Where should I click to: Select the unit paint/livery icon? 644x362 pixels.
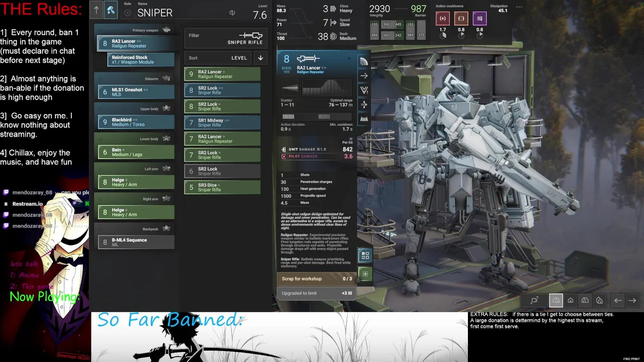pyautogui.click(x=111, y=10)
